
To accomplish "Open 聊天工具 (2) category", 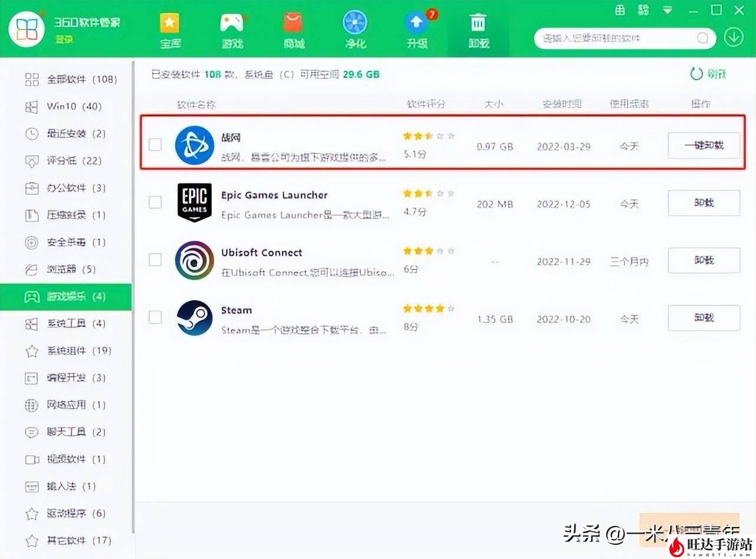I will coord(66,432).
